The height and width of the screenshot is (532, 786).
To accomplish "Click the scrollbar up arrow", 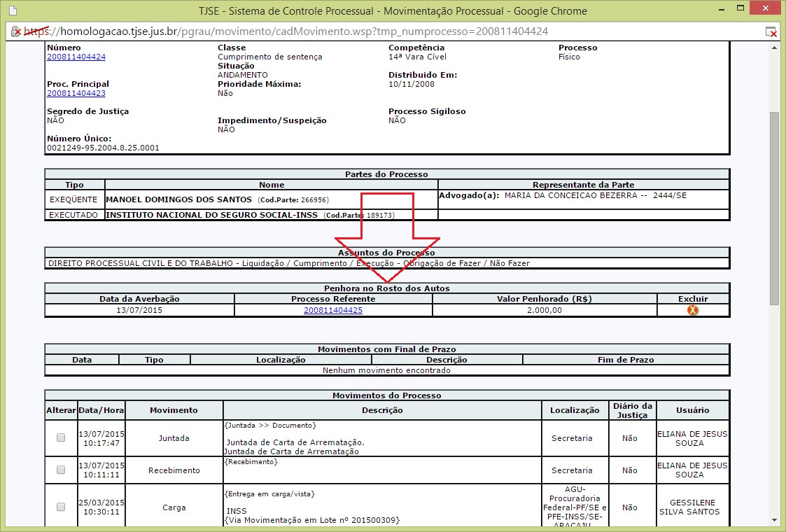I will coord(775,48).
